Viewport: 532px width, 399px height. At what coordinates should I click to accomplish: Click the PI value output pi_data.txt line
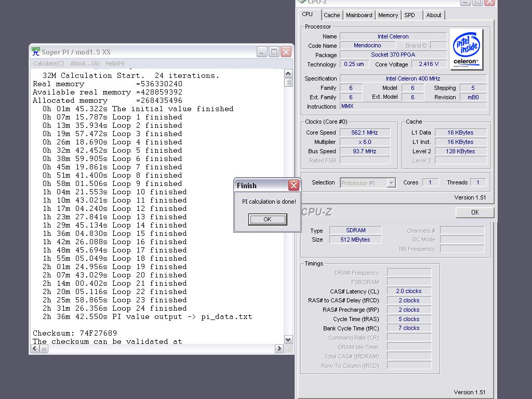point(147,316)
